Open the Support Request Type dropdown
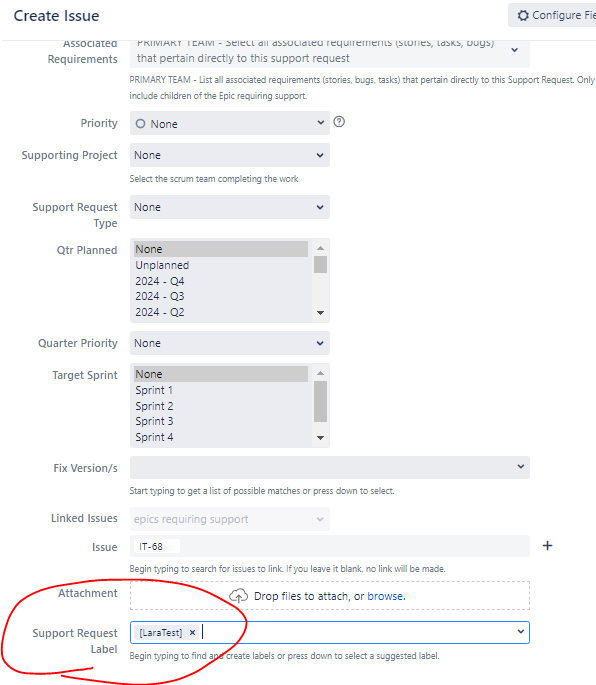 click(230, 207)
